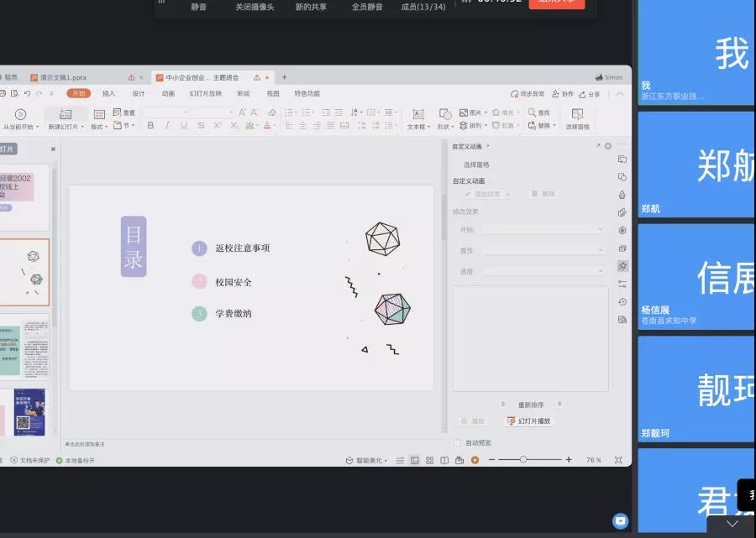Switch to slide sorter grid view
The image size is (756, 538).
429,460
